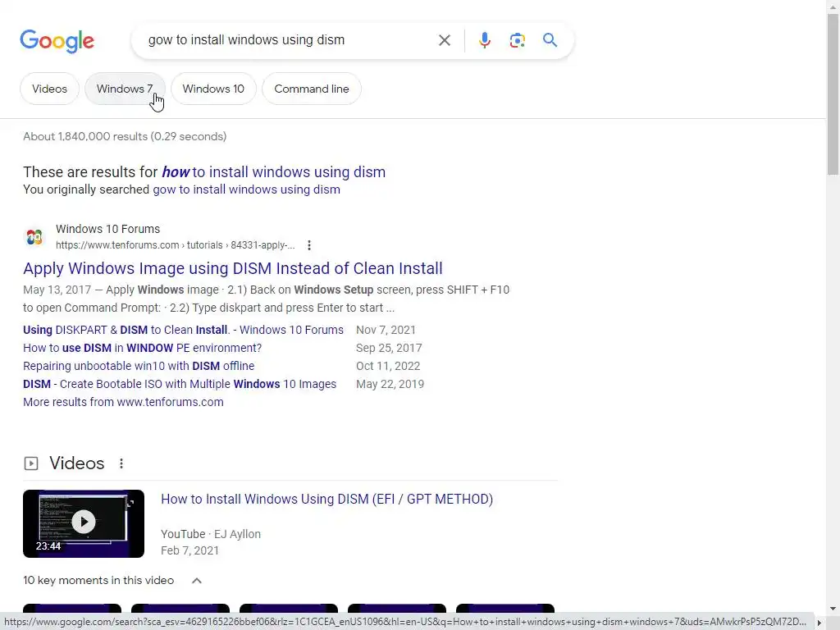Select the Videos filter chip
Viewport: 840px width, 630px height.
coord(49,89)
